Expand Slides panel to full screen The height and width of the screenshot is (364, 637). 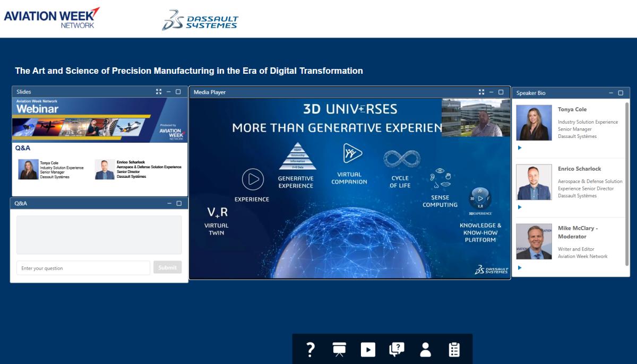coord(159,92)
